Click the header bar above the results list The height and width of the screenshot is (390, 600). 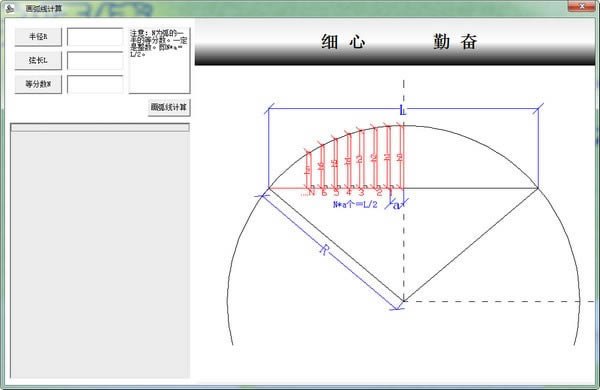click(100, 127)
